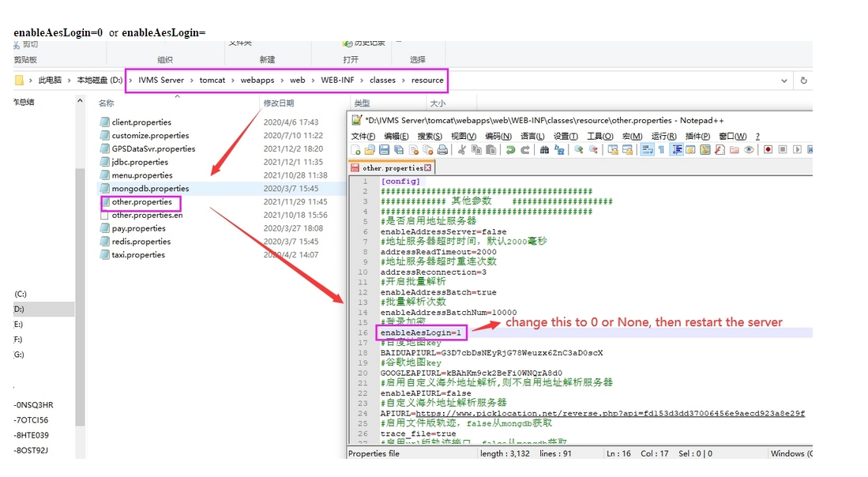Show all characters with the pilcrow icon
The height and width of the screenshot is (477, 868).
coord(662,150)
